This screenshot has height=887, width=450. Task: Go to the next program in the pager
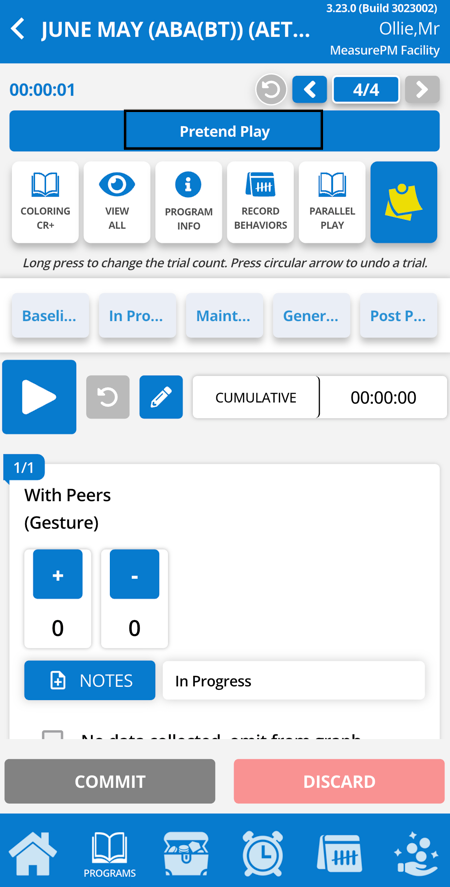[x=422, y=90]
